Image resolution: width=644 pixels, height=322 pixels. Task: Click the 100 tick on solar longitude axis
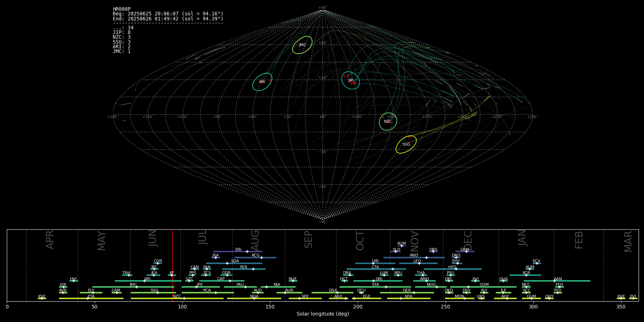(x=182, y=307)
